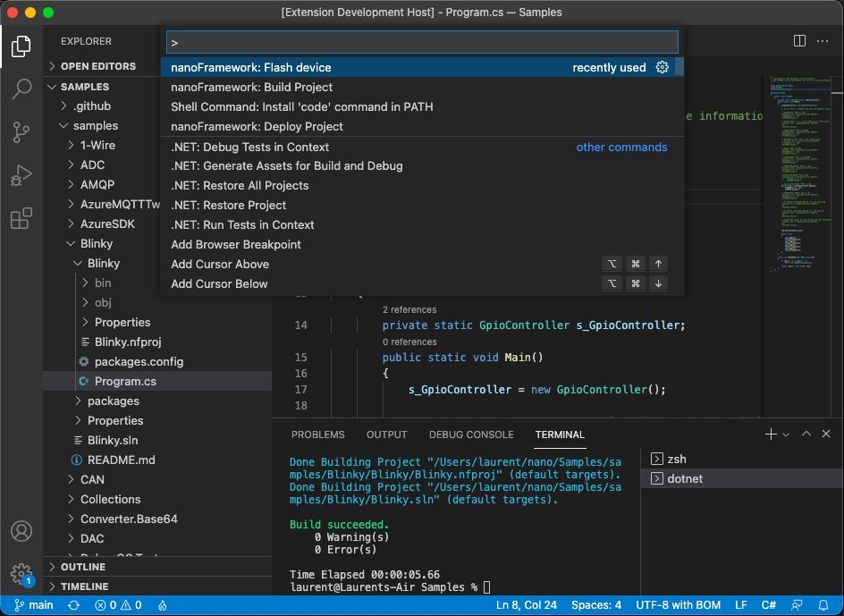The width and height of the screenshot is (844, 616).
Task: Open the editor More Actions ellipsis
Action: point(822,41)
